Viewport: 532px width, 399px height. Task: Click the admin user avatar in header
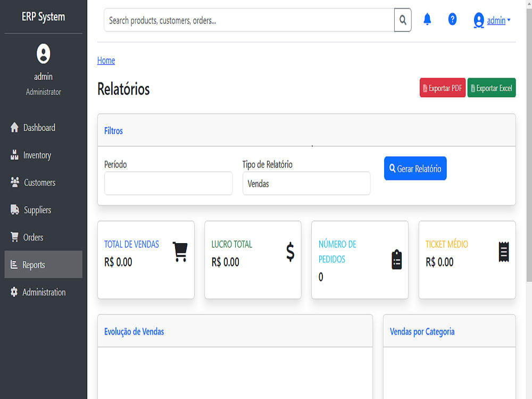479,20
